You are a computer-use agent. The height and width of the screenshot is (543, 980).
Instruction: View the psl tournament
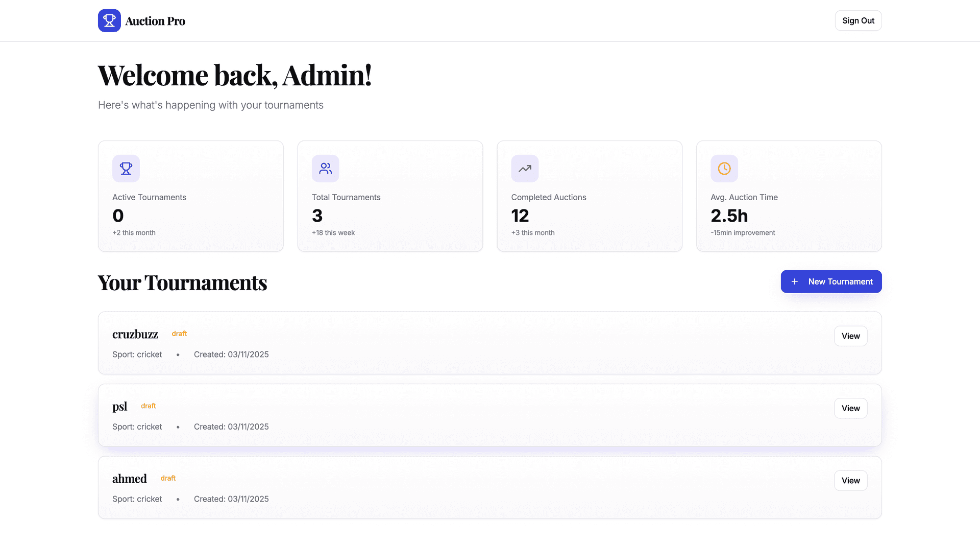click(850, 408)
